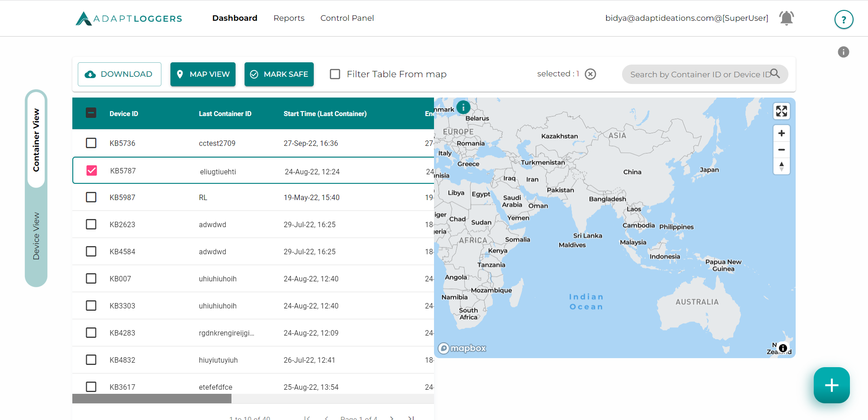Check the KB4584 row checkbox
The image size is (868, 420).
click(x=91, y=252)
